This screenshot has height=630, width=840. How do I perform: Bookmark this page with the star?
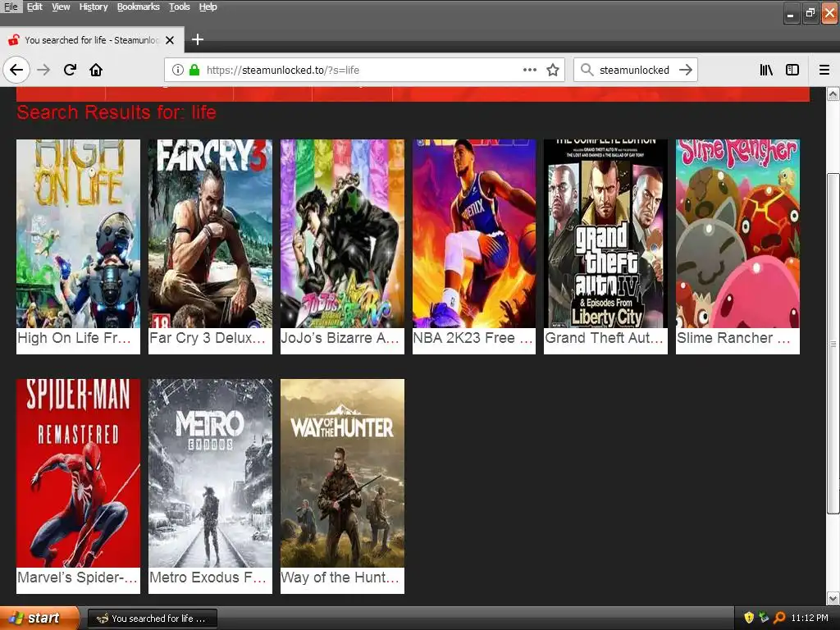point(553,70)
